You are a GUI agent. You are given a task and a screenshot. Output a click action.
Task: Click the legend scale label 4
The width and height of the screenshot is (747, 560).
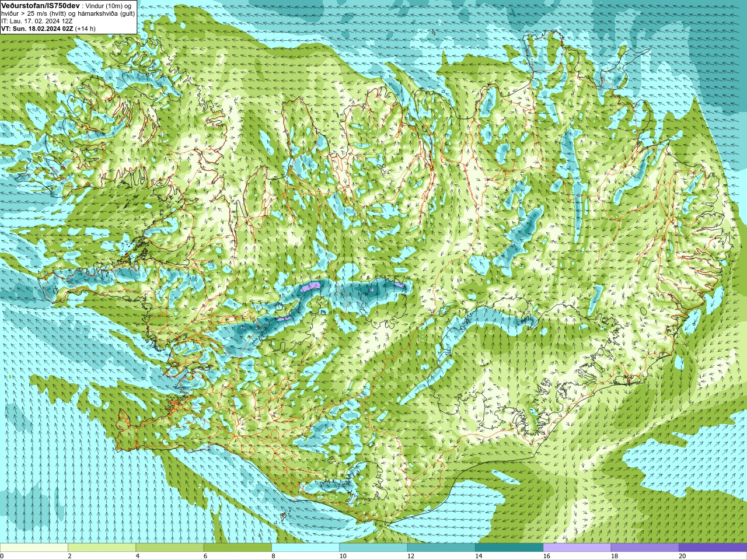click(137, 556)
